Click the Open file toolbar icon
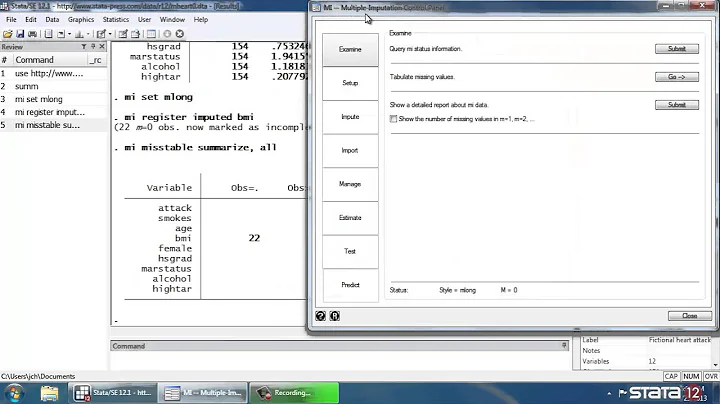Screen dimensions: 720x404 (7, 34)
